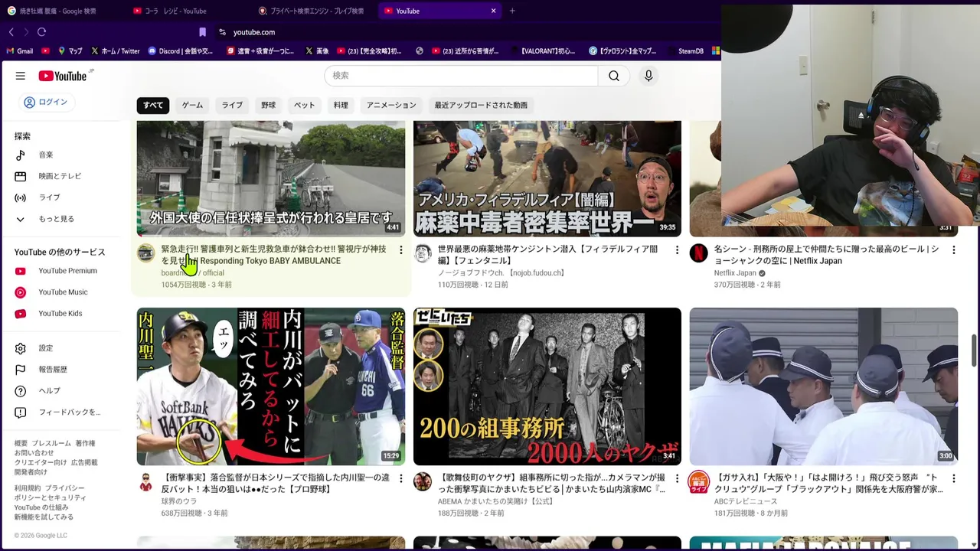Open 200の組事務所 yakuza thumbnail
The width and height of the screenshot is (980, 551).
pyautogui.click(x=547, y=386)
